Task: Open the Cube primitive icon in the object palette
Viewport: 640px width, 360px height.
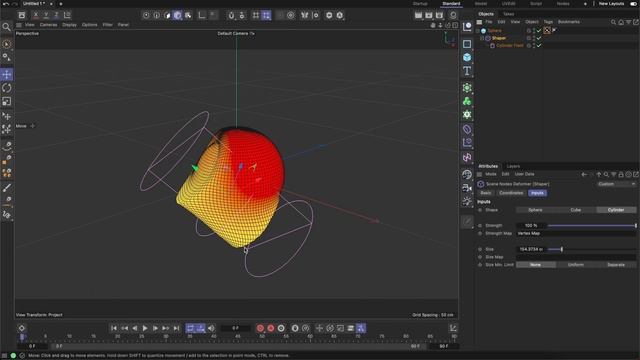Action: click(x=467, y=57)
